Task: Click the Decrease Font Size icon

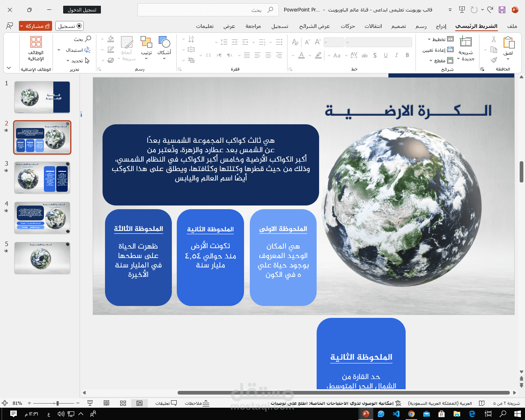Action: pyautogui.click(x=307, y=42)
